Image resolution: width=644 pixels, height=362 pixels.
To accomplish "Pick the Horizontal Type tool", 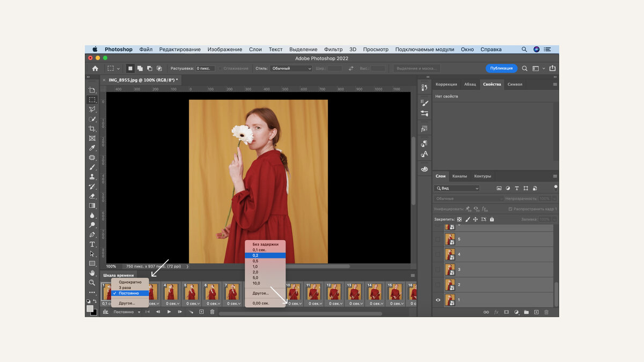I will [92, 244].
